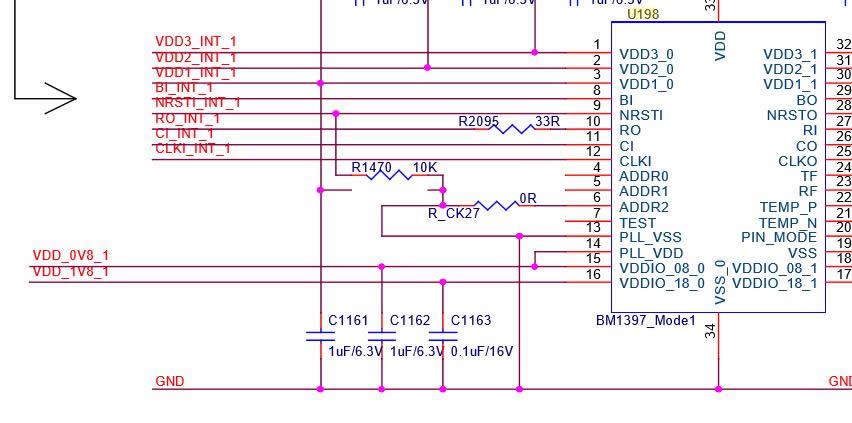Viewport: 852px width, 423px height.
Task: Select the PLL_VSS pin name on U198
Action: coord(650,238)
